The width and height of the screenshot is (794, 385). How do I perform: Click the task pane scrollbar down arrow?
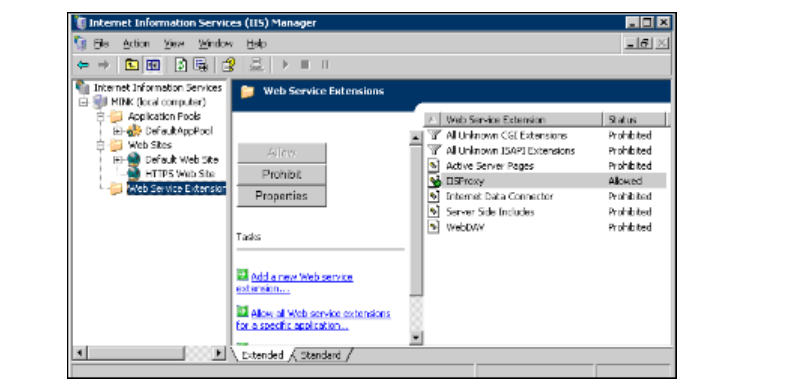(x=416, y=338)
